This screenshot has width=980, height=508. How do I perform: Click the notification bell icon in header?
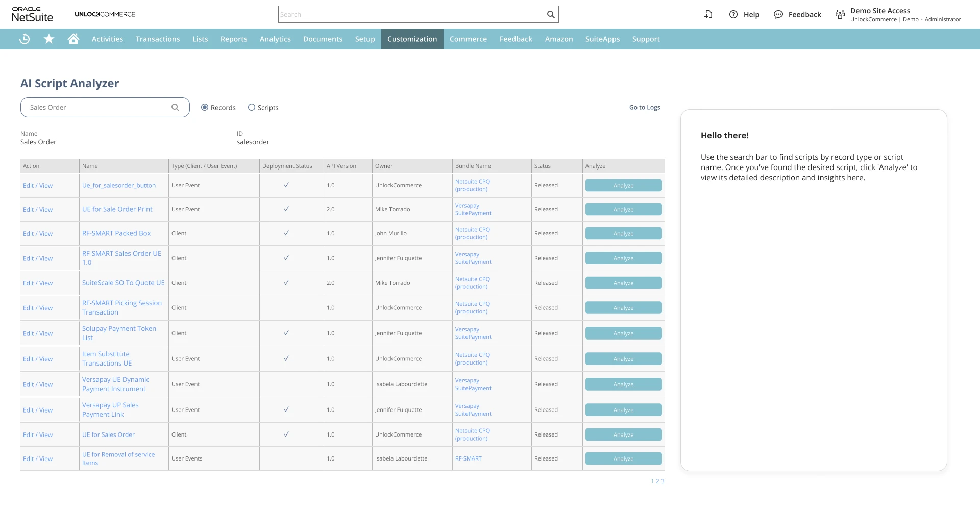[x=708, y=15]
